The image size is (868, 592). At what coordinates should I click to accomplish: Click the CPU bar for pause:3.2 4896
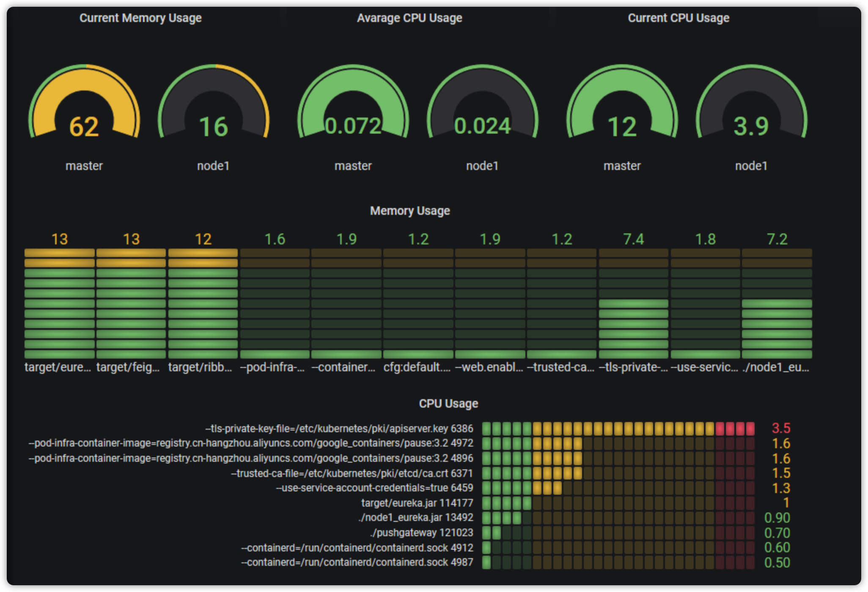coord(618,458)
